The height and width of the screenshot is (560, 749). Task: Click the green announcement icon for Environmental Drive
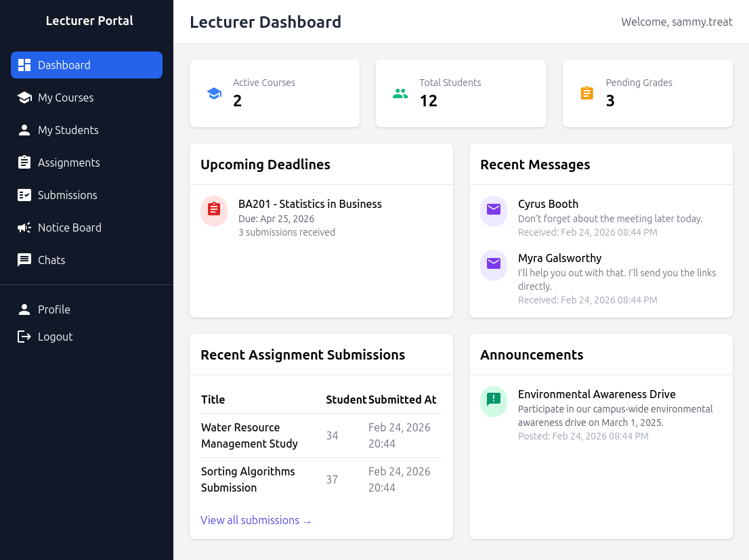(494, 401)
